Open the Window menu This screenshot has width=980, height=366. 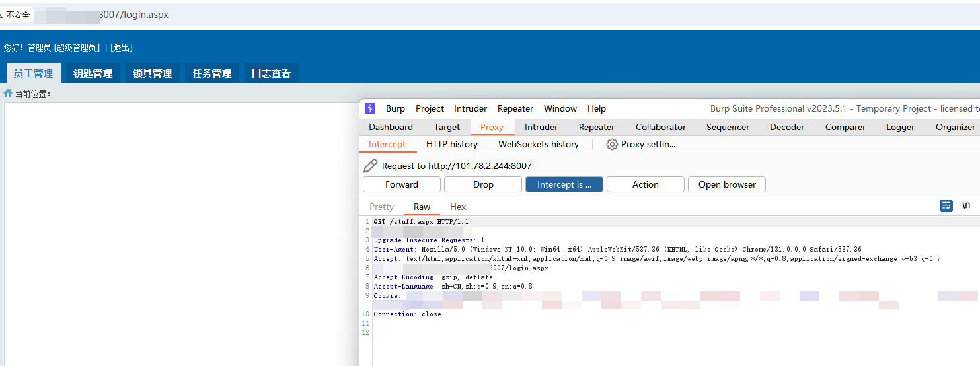pos(560,108)
